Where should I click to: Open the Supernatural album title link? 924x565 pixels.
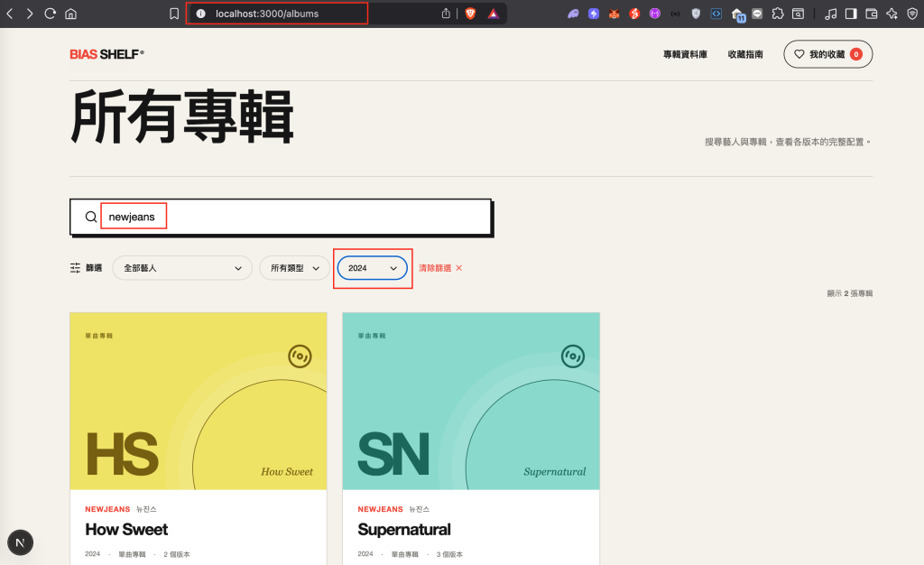[404, 530]
